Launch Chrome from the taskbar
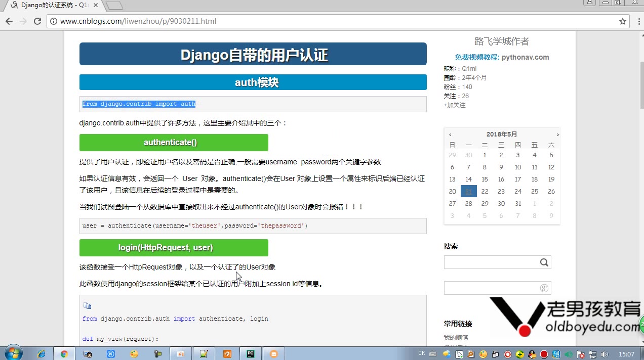644x360 pixels. point(65,353)
